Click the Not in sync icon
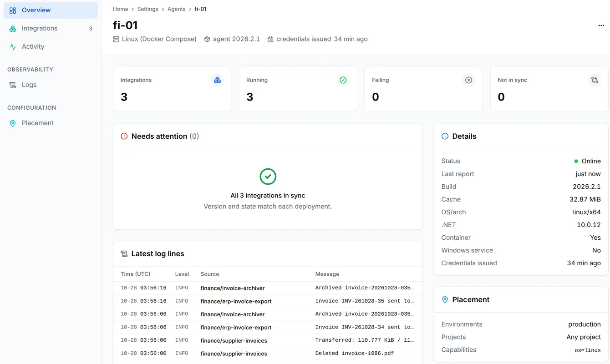This screenshot has width=610, height=364. click(595, 80)
